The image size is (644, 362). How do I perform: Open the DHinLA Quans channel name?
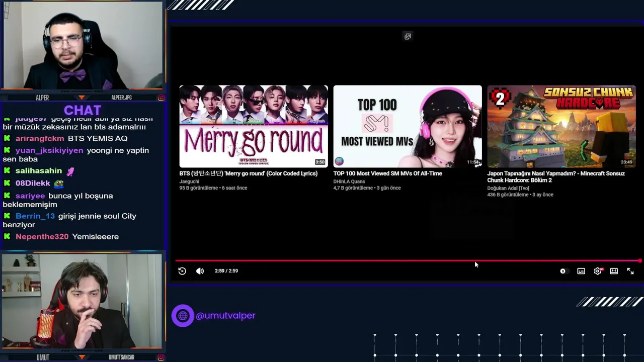(349, 182)
